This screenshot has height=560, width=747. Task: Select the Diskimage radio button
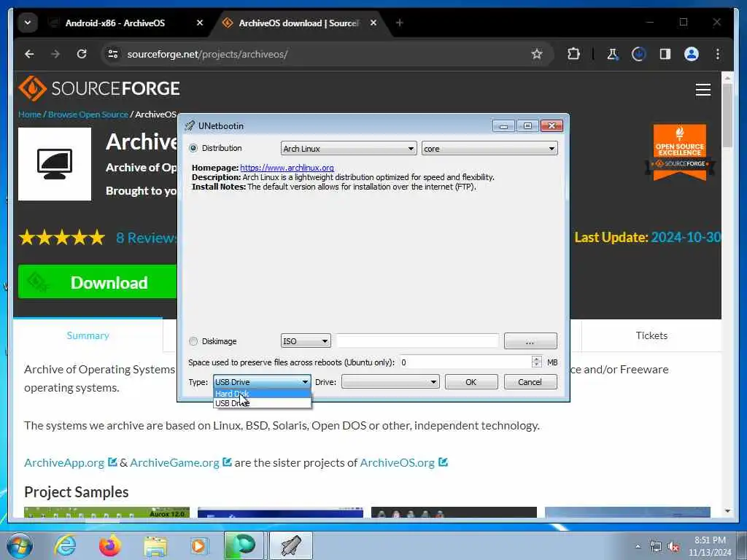click(x=193, y=341)
